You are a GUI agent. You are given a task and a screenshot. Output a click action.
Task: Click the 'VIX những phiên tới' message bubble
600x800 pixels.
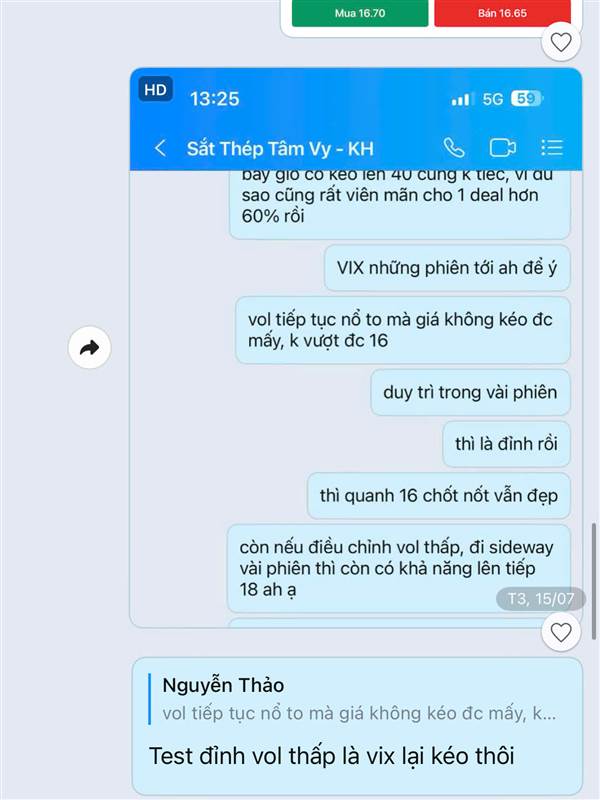[447, 268]
